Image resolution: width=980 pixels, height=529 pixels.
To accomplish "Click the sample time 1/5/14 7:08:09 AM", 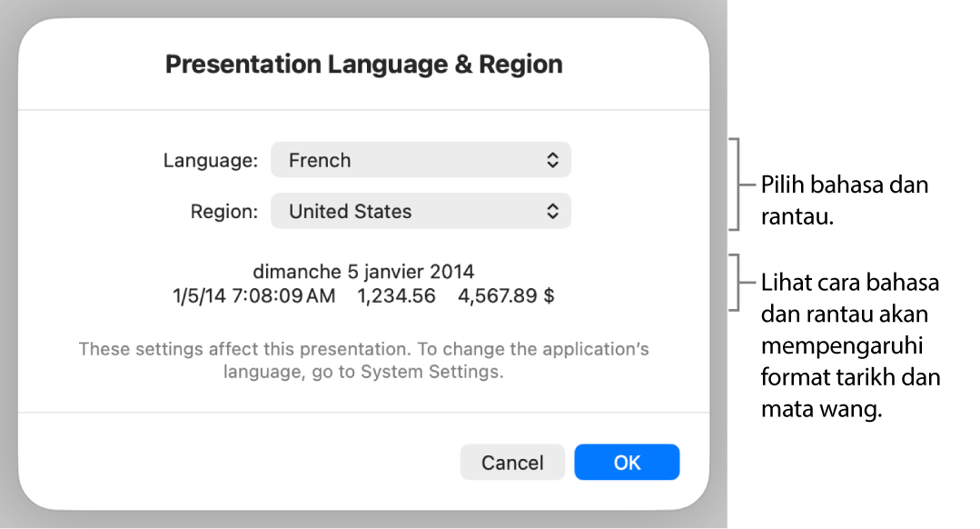I will tap(253, 295).
